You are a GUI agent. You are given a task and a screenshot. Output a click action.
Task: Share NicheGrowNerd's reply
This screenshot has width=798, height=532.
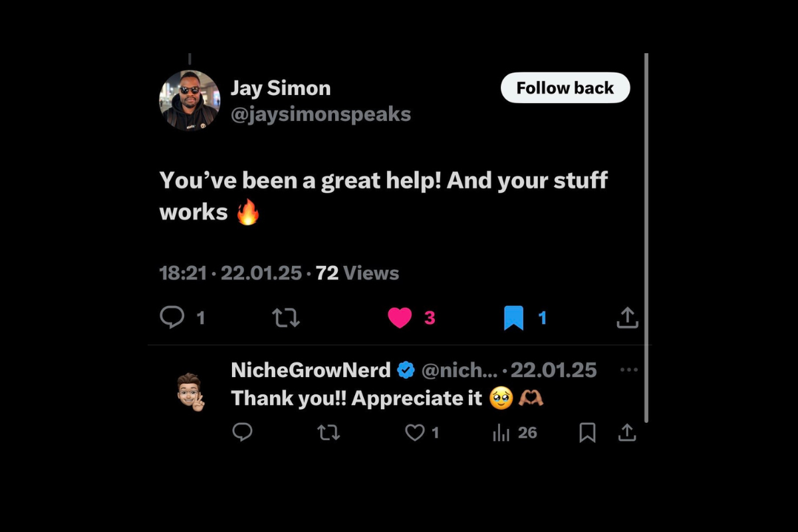(x=627, y=433)
